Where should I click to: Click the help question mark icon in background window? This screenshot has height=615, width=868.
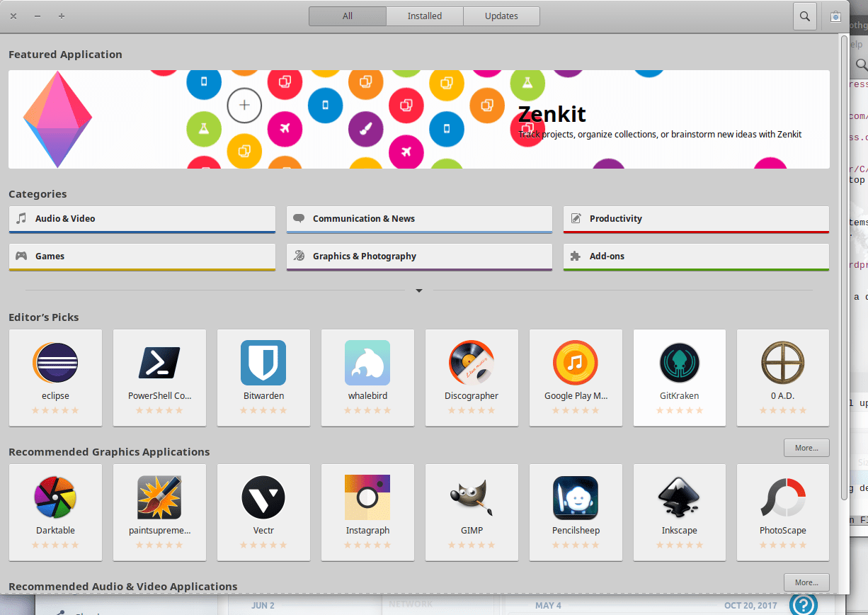pyautogui.click(x=804, y=604)
